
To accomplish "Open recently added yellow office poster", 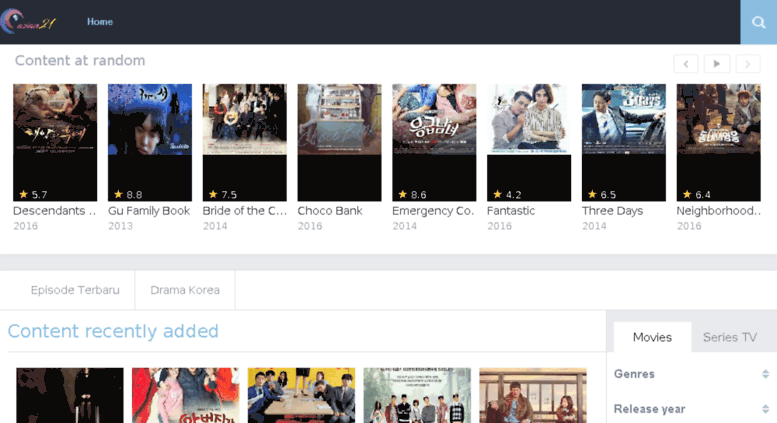I will click(301, 395).
